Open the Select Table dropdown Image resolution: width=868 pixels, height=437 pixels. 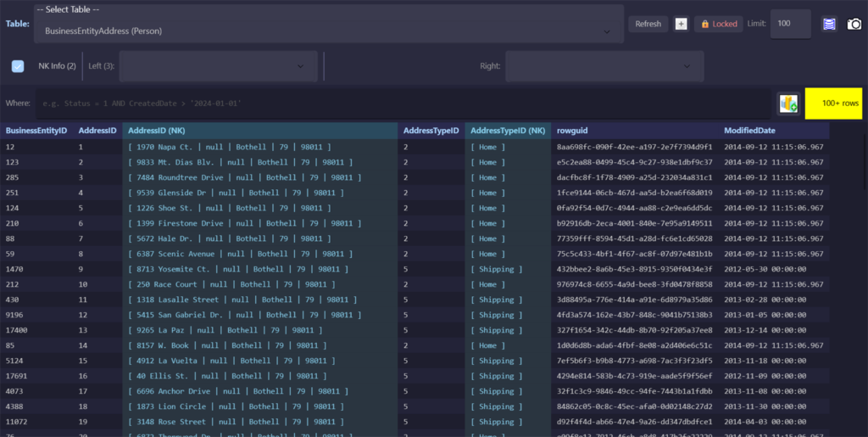[x=329, y=25]
